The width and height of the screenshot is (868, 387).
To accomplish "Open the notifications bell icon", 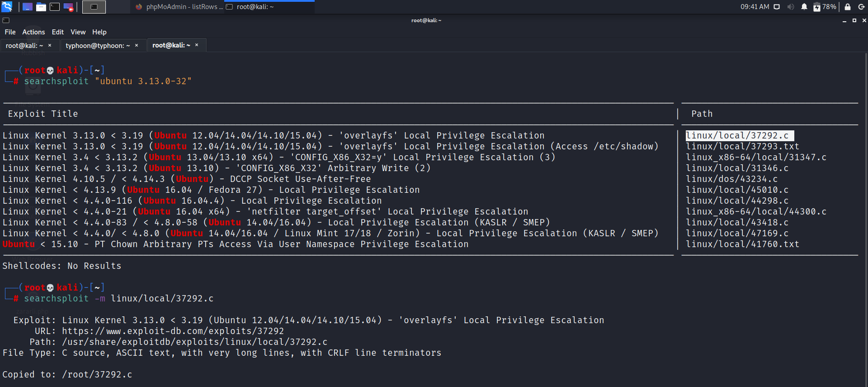I will click(x=804, y=7).
